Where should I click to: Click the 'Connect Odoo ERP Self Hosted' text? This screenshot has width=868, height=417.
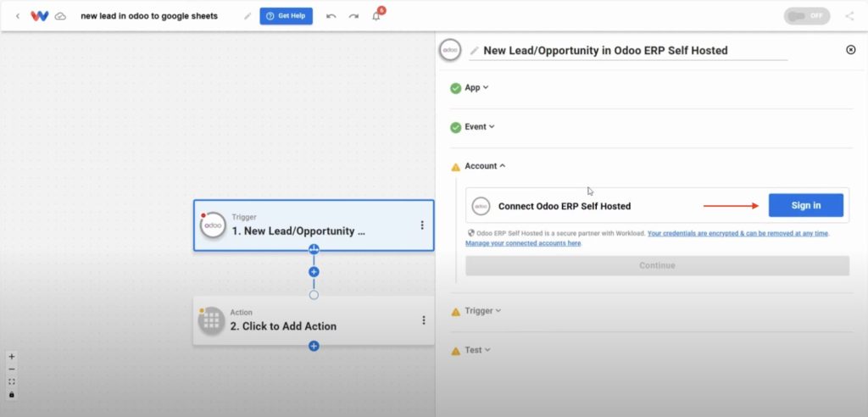pyautogui.click(x=565, y=206)
